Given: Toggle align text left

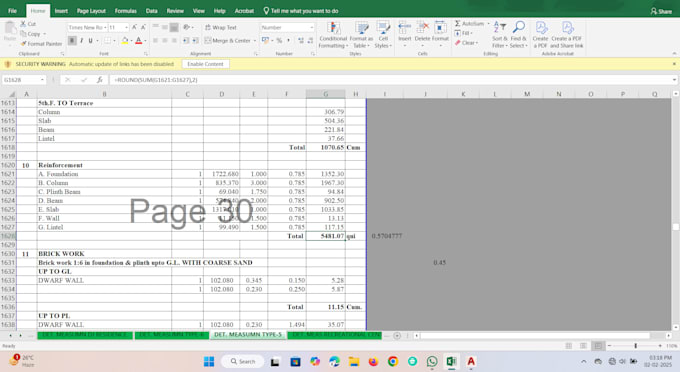Looking at the screenshot, I should [x=155, y=41].
